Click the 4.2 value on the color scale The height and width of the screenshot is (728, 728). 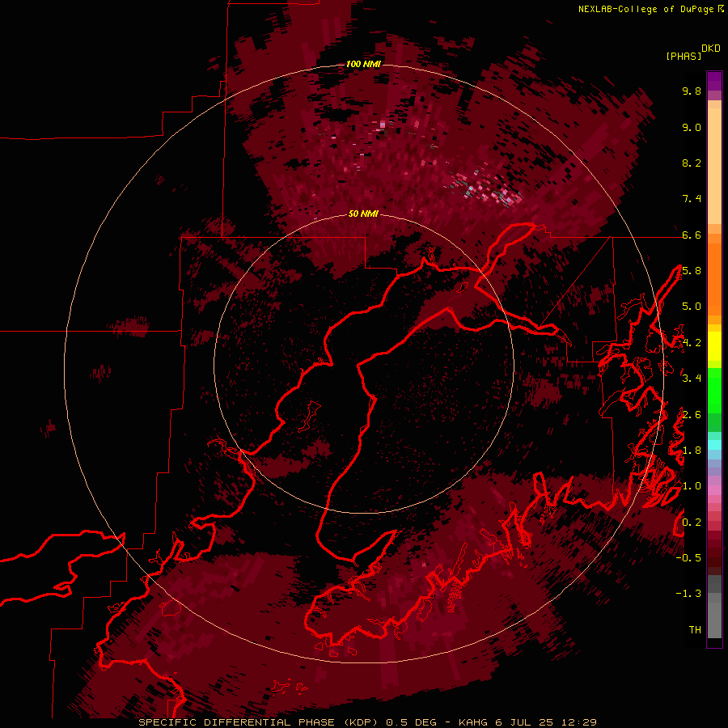pyautogui.click(x=692, y=343)
